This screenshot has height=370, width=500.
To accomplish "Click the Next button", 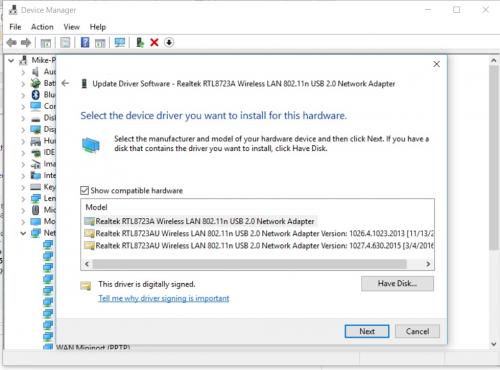I will (367, 331).
